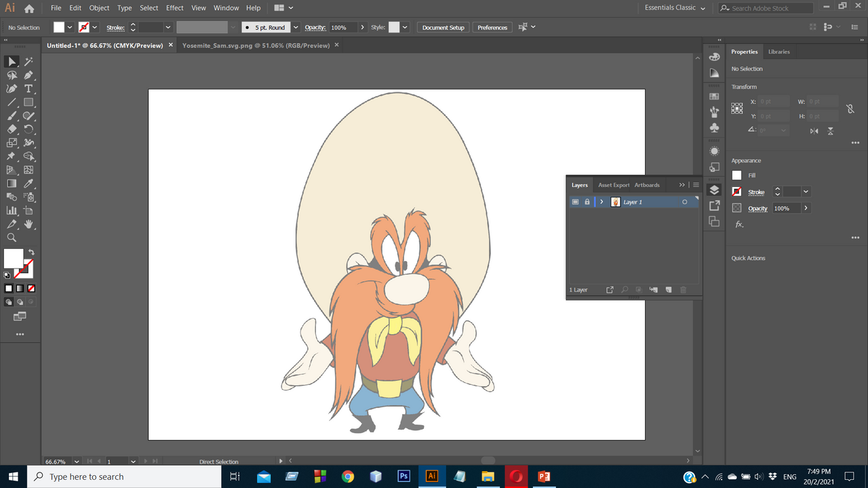
Task: Click the Layer 1 target circle
Action: coord(684,202)
